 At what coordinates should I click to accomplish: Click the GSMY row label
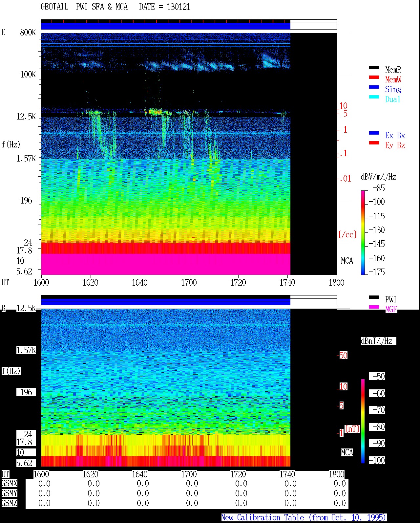click(9, 493)
